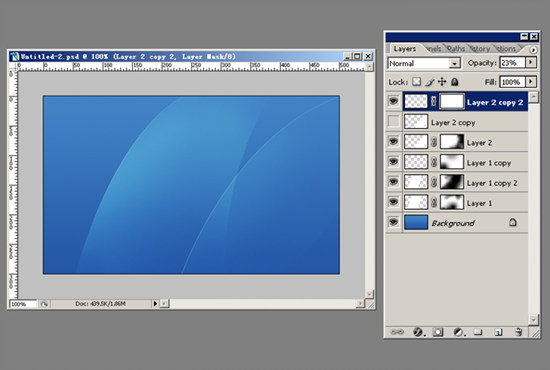This screenshot has height=370, width=550.
Task: Click link layers icon at panel bottom
Action: coord(397,331)
